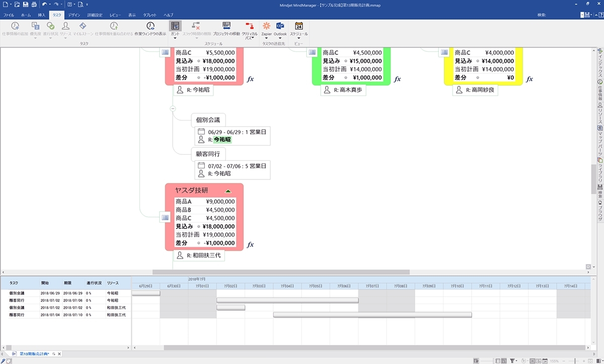
Task: Collapse the ヤスダ技研 topic with green triangle
Action: pyautogui.click(x=228, y=191)
